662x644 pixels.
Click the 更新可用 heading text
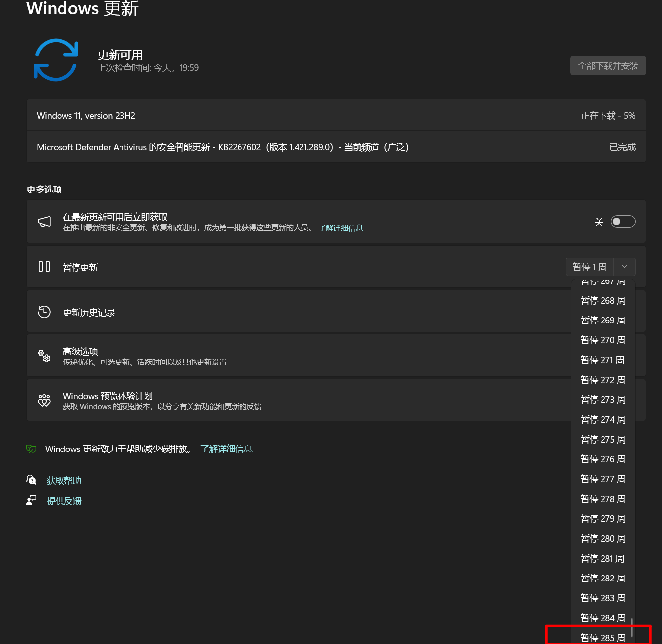[x=120, y=55]
